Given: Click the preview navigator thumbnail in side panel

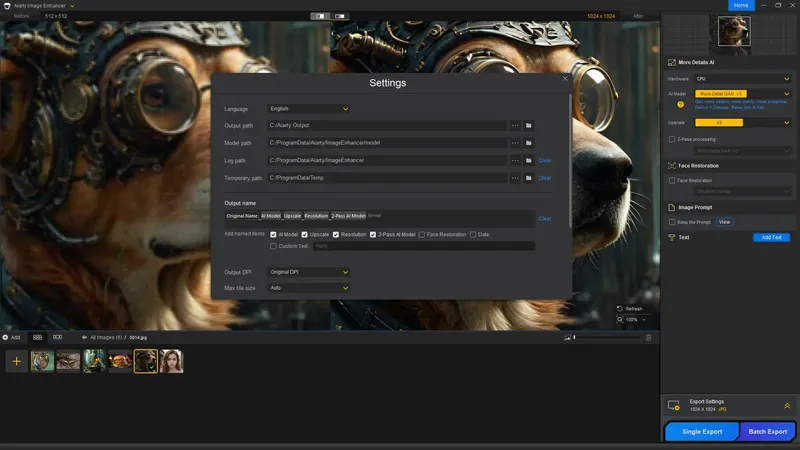Looking at the screenshot, I should pyautogui.click(x=734, y=31).
